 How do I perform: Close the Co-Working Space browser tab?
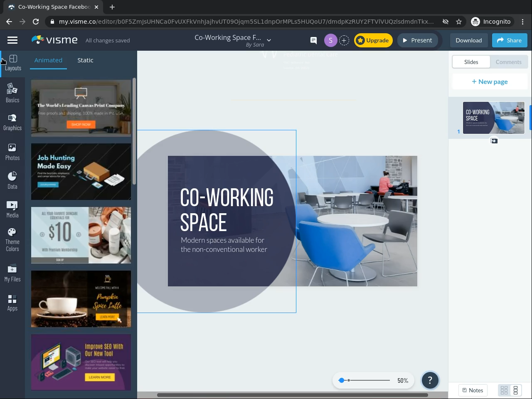(96, 7)
